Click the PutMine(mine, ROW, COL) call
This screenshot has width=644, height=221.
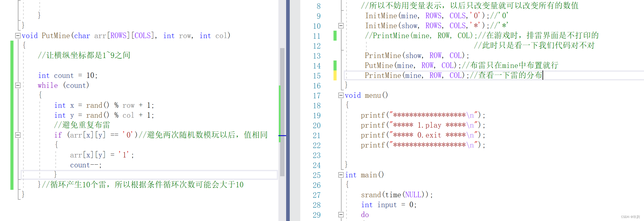(x=413, y=65)
